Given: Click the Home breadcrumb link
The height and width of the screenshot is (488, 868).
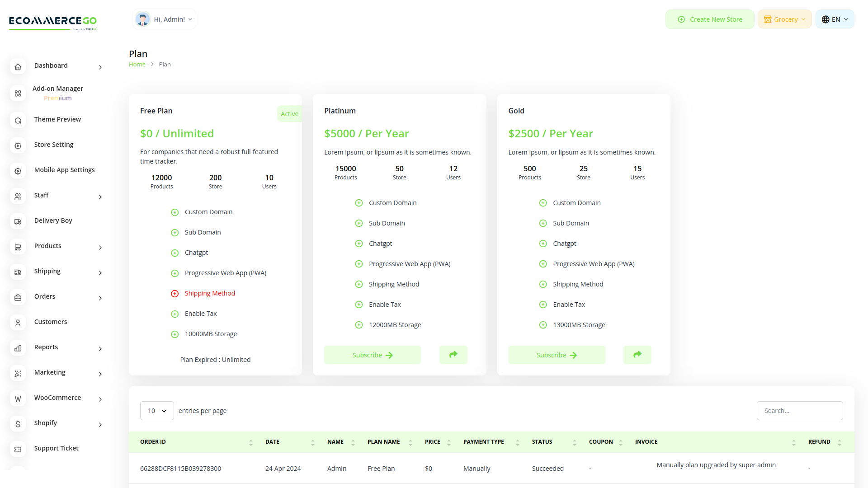Looking at the screenshot, I should [137, 64].
